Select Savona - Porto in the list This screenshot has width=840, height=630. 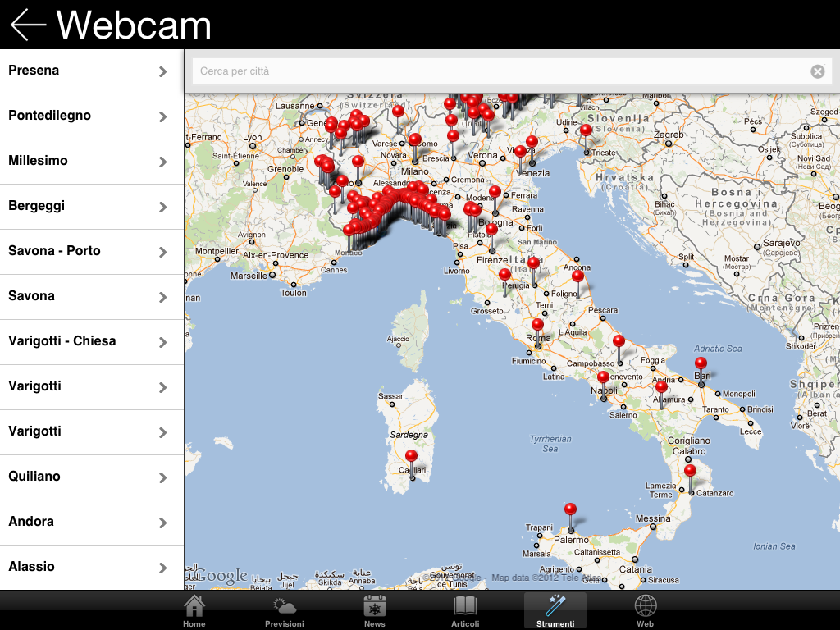(x=92, y=252)
